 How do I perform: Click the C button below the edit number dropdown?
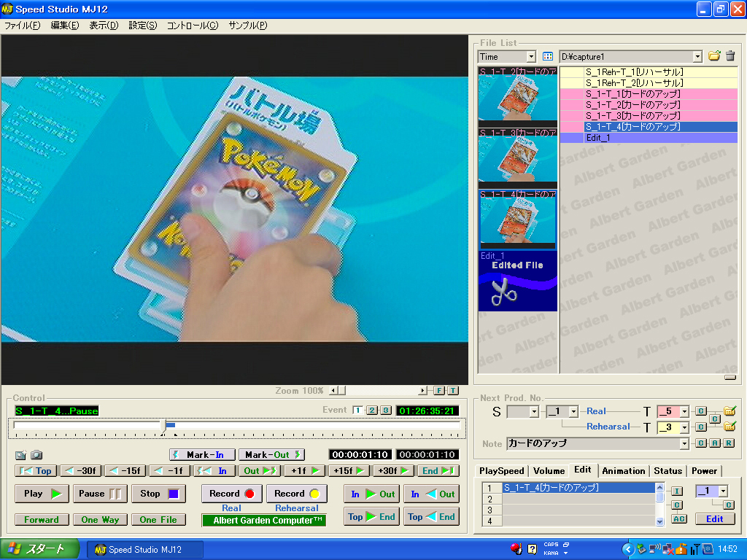point(728,505)
